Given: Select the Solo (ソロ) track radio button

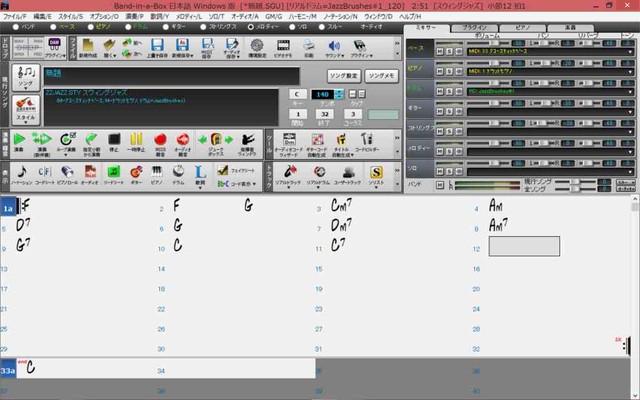Looking at the screenshot, I should (x=292, y=27).
